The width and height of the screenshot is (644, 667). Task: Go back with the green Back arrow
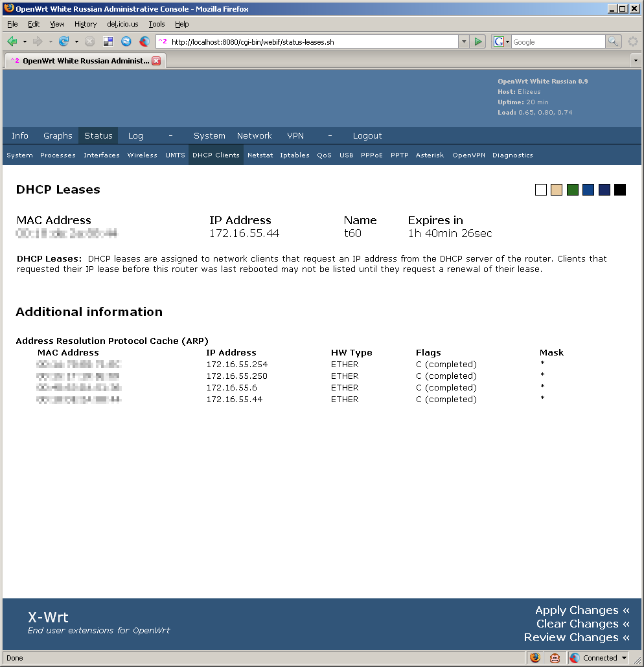tap(12, 41)
